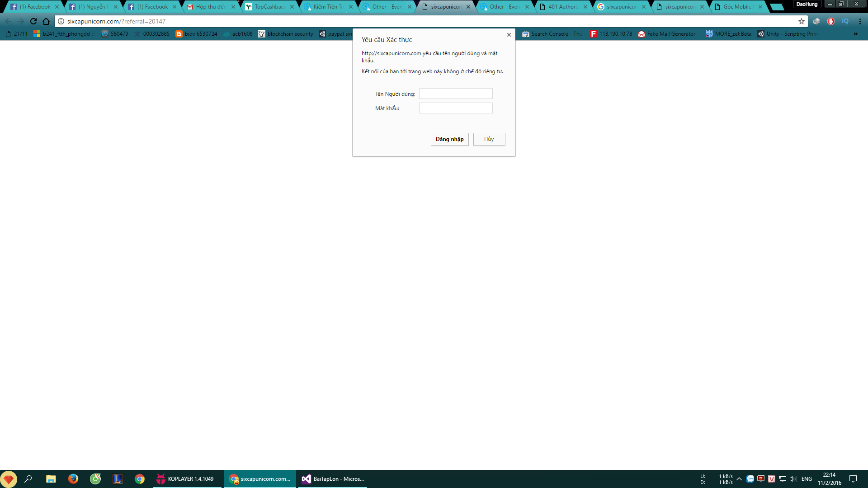This screenshot has height=488, width=868.
Task: Open File Explorer from taskbar
Action: pos(51,479)
